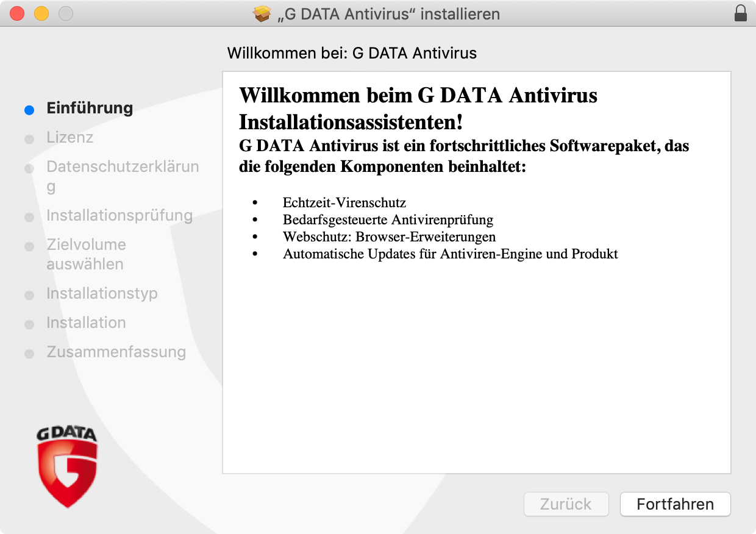Screen dimensions: 756x534
Task: Minimize the window with the yellow button
Action: [x=41, y=13]
